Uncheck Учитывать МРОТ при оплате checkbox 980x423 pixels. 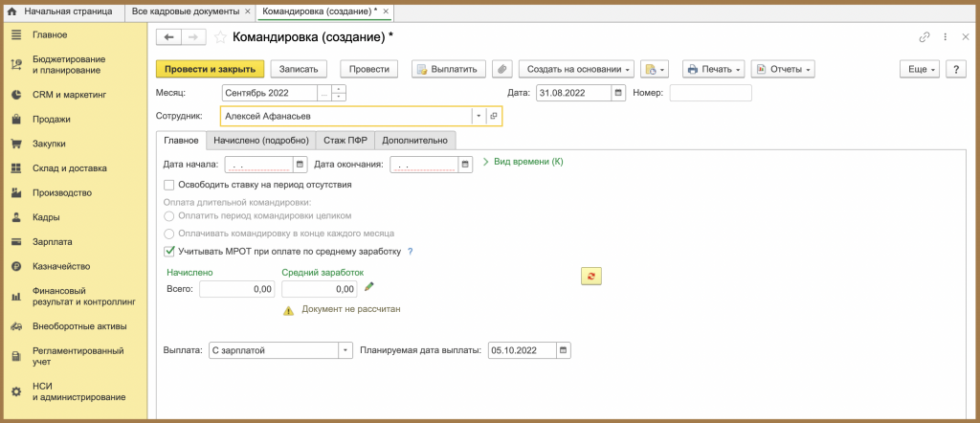pos(168,252)
